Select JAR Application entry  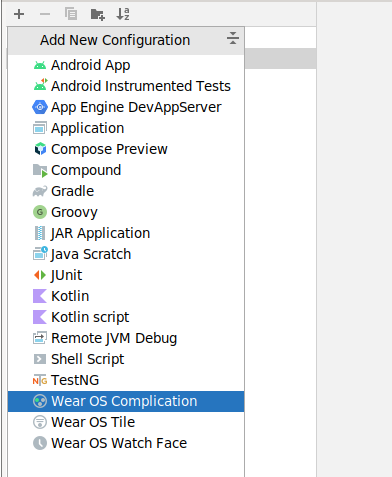click(x=126, y=233)
